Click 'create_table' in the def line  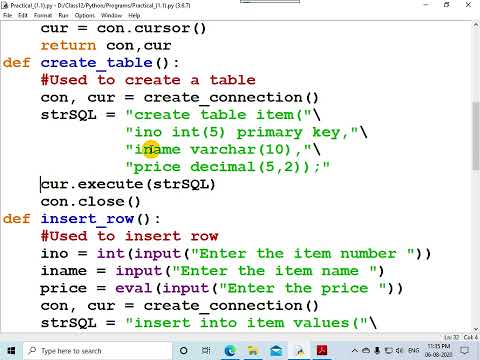[97, 63]
